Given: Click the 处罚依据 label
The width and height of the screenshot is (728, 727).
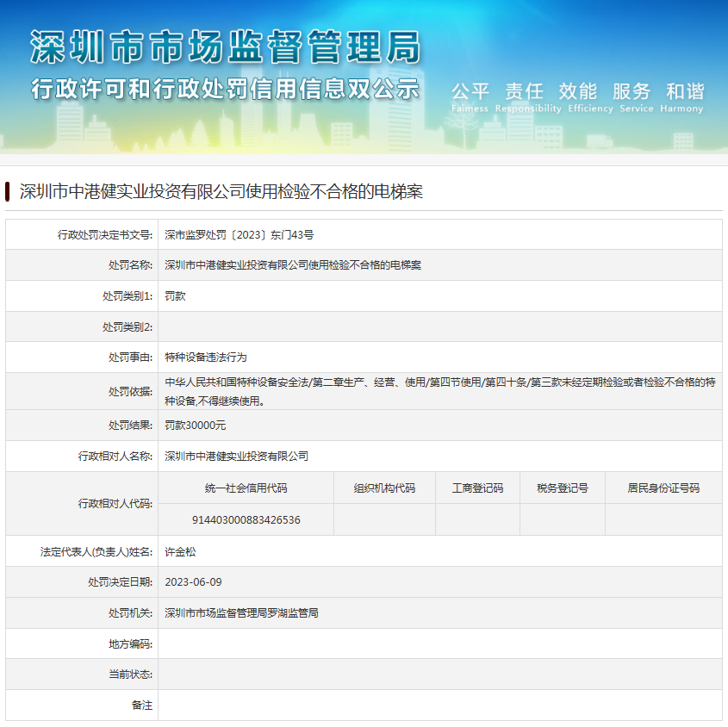Looking at the screenshot, I should [130, 392].
